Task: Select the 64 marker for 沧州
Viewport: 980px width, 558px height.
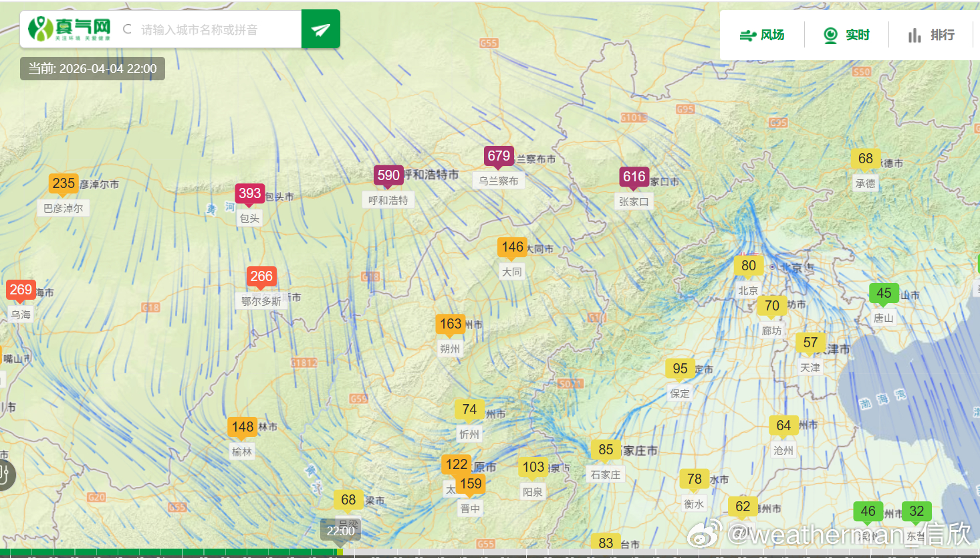Action: click(783, 426)
